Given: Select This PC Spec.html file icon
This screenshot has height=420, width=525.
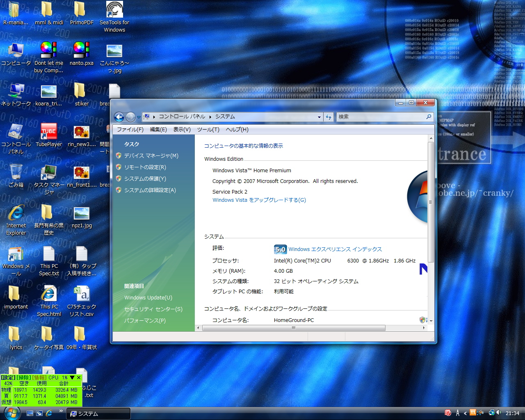Looking at the screenshot, I should tap(49, 302).
